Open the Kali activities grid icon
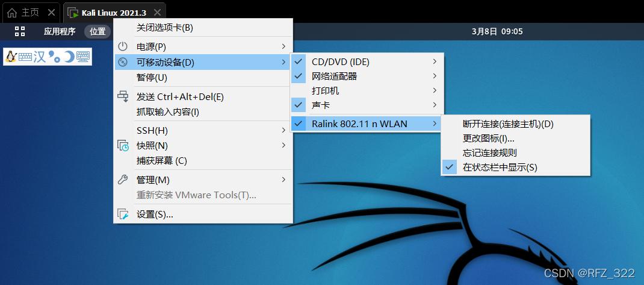The image size is (644, 285). [20, 31]
